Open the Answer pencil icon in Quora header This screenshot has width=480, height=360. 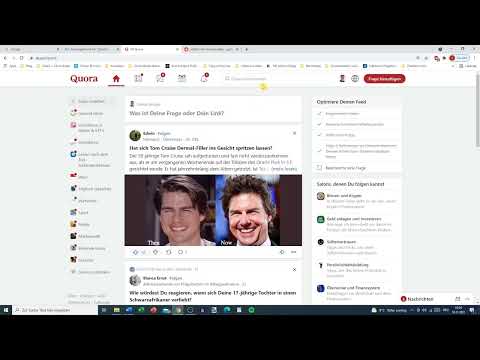point(160,78)
